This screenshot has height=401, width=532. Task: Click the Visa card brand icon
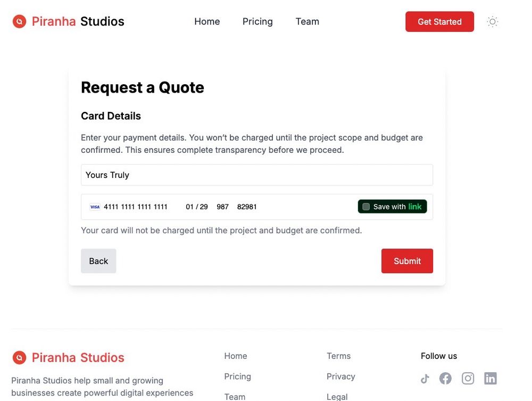95,207
